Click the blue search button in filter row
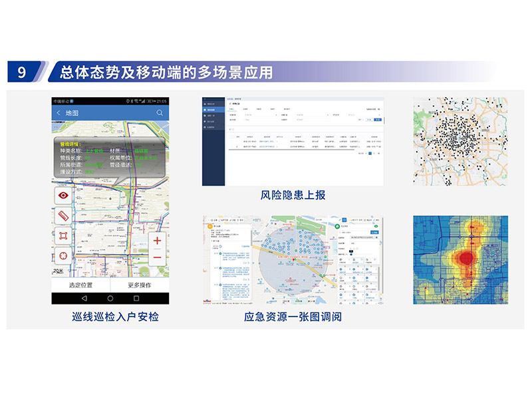The width and height of the screenshot is (532, 399). pyautogui.click(x=377, y=120)
